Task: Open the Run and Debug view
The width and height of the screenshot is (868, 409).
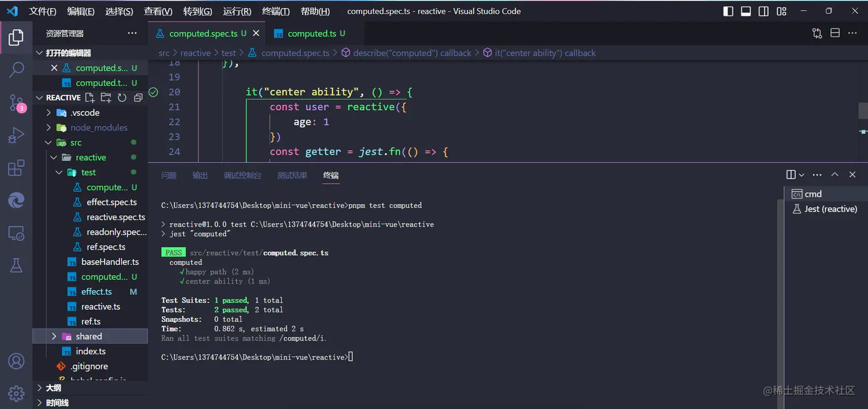Action: click(16, 135)
